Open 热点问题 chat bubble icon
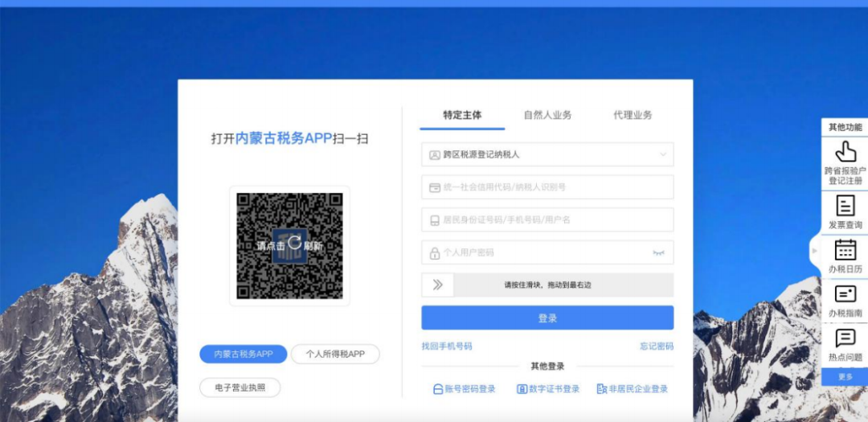Viewport: 868px width, 422px height. click(x=845, y=338)
